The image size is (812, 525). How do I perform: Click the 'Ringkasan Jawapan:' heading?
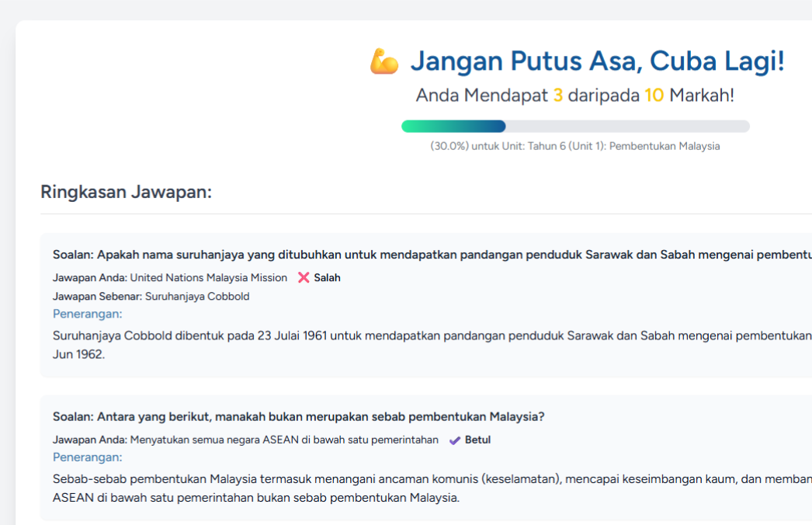[x=127, y=192]
